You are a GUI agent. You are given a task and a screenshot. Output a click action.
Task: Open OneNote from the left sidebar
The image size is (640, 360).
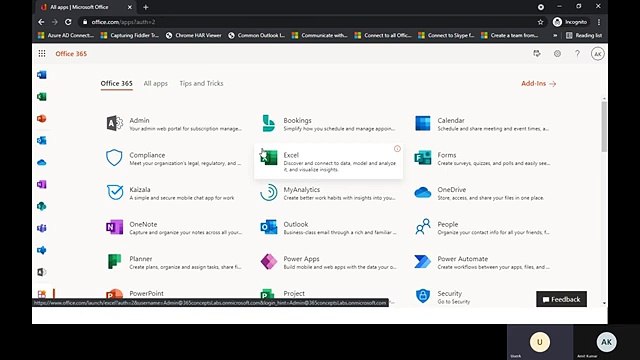(42, 184)
